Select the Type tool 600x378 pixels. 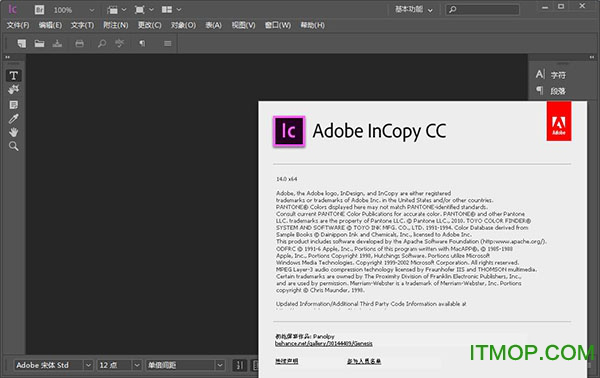14,75
